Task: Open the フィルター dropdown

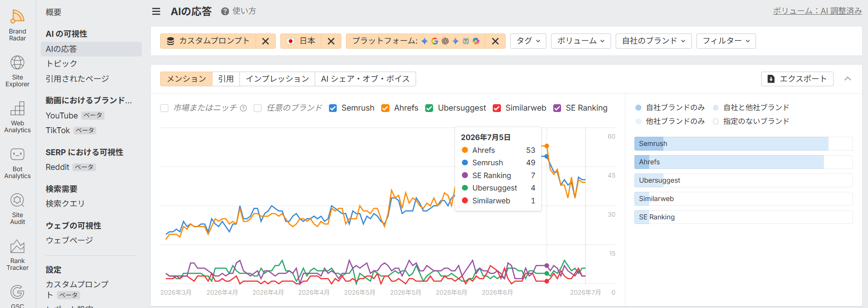Action: (726, 41)
